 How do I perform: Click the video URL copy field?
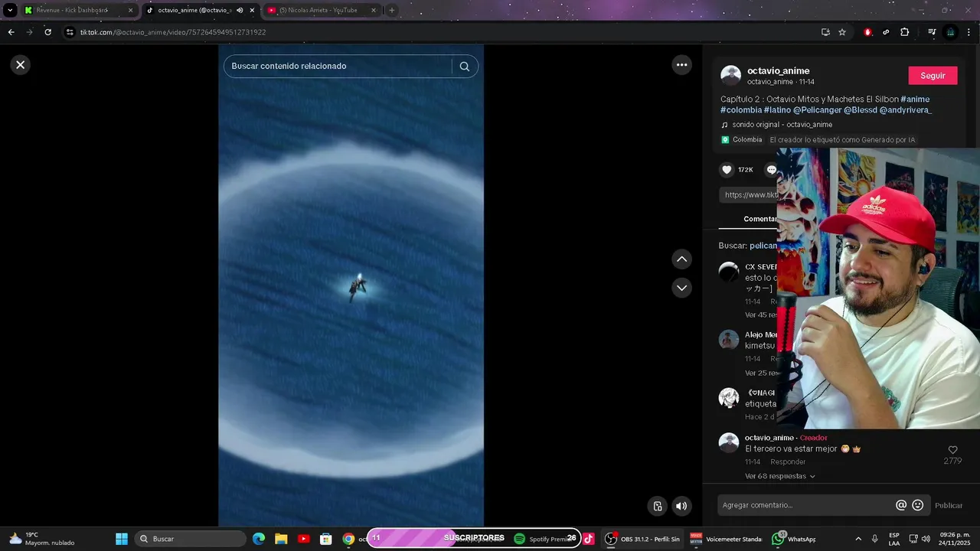pos(749,195)
